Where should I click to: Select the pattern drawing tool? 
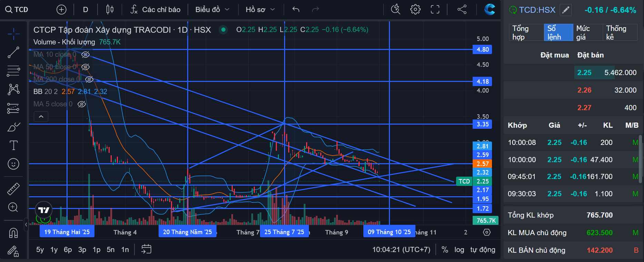tap(13, 90)
